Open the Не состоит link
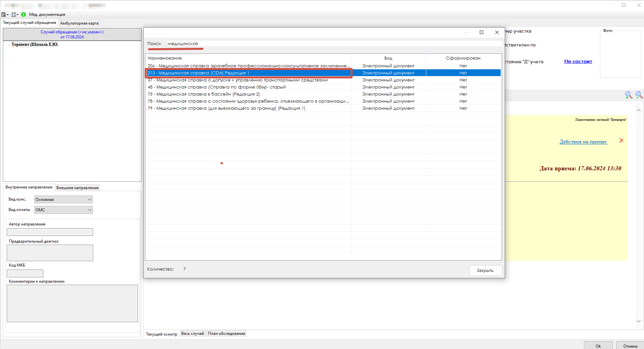 point(578,62)
